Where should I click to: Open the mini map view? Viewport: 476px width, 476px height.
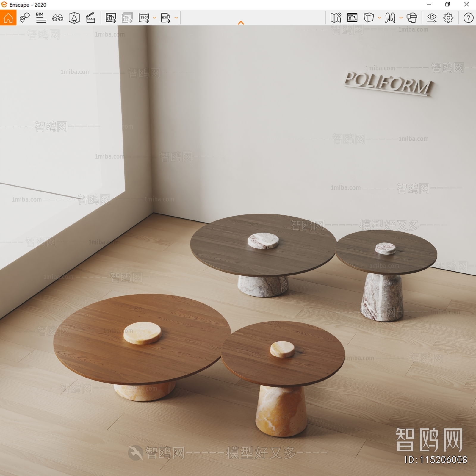(336, 18)
